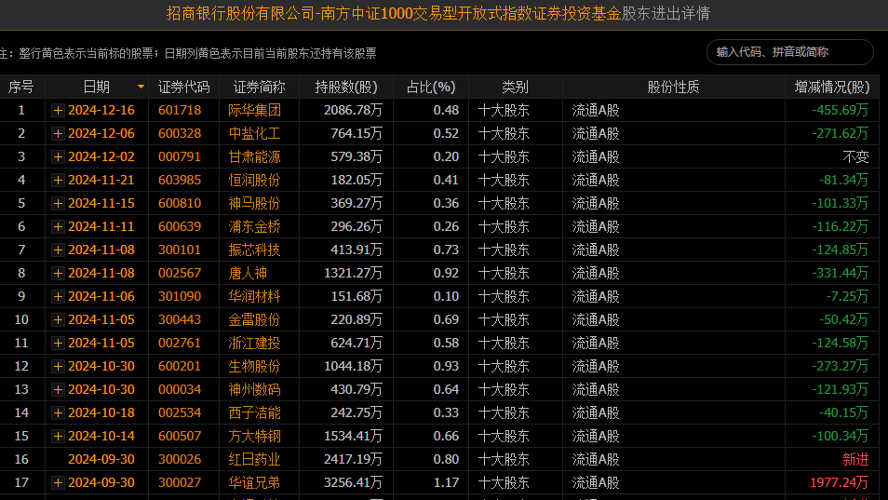Open stock code 300101
Screen dimensions: 888x500
[x=180, y=250]
